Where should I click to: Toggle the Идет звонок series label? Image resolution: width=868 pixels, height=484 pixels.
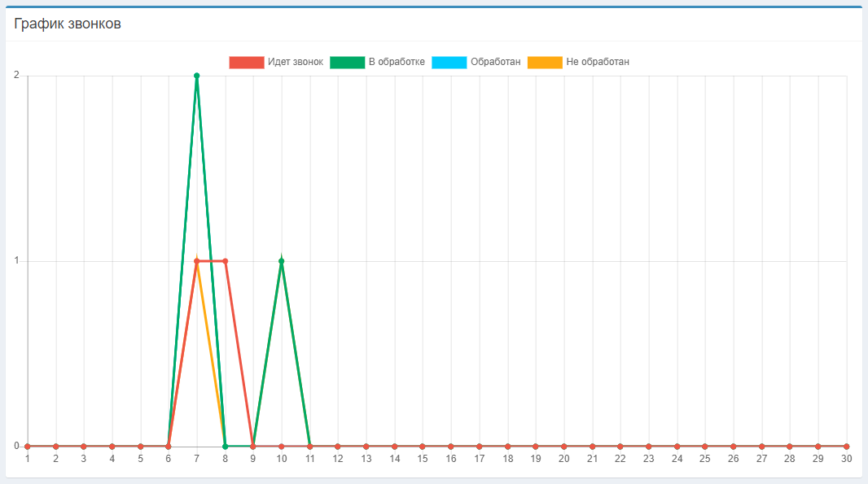coord(296,62)
